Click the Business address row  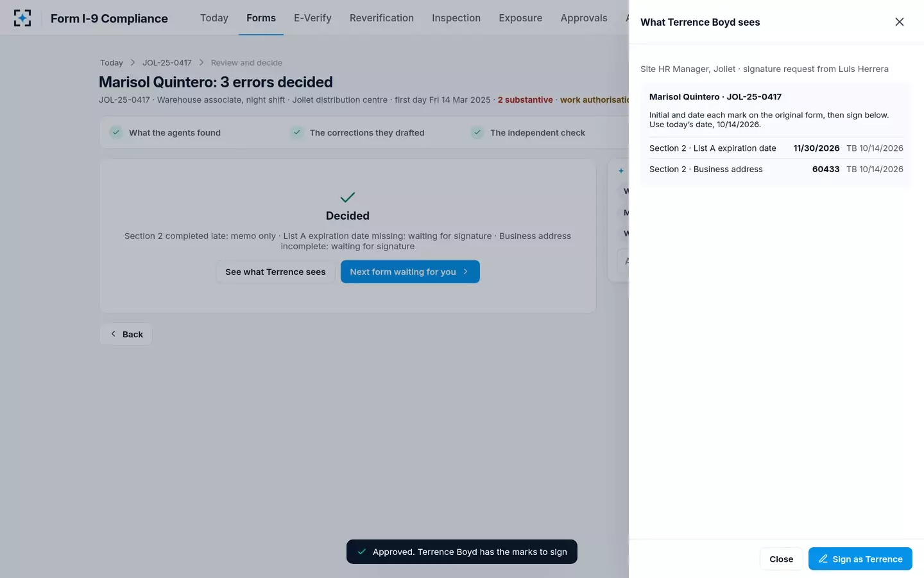click(x=776, y=170)
